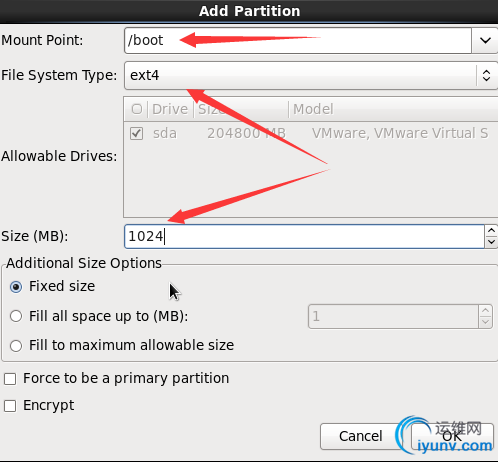Click the fill-up-to MB value field
The image size is (498, 462).
click(393, 316)
